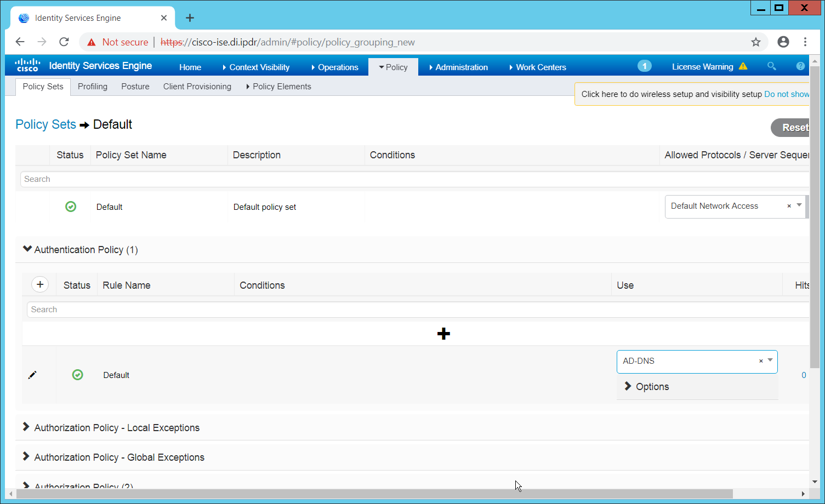Expand Options under AD-DNS
825x504 pixels.
click(647, 387)
